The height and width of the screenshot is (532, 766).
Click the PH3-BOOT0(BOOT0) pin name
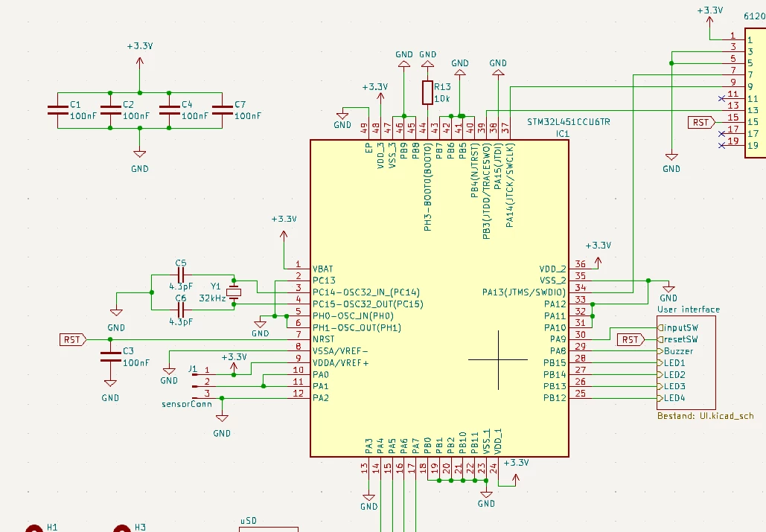click(x=428, y=188)
